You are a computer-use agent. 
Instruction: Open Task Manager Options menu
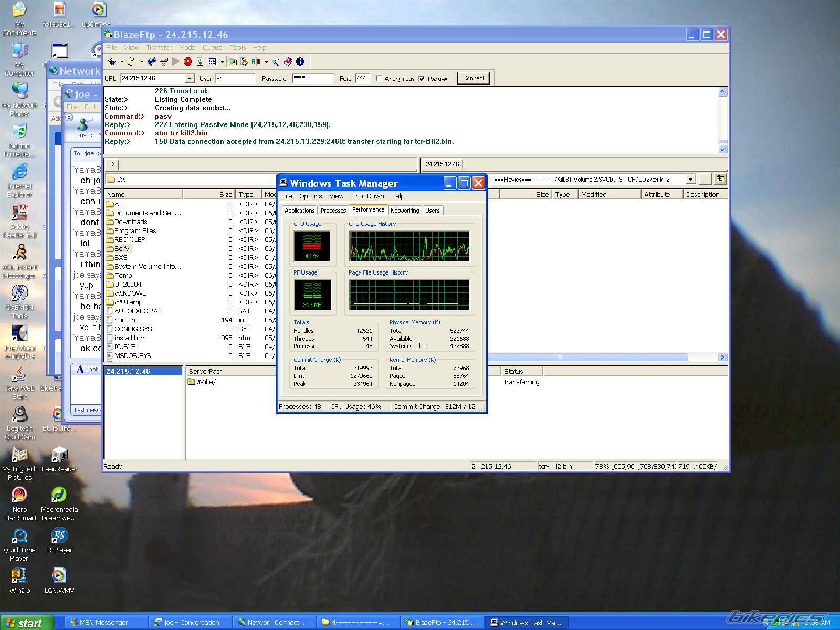pyautogui.click(x=310, y=196)
